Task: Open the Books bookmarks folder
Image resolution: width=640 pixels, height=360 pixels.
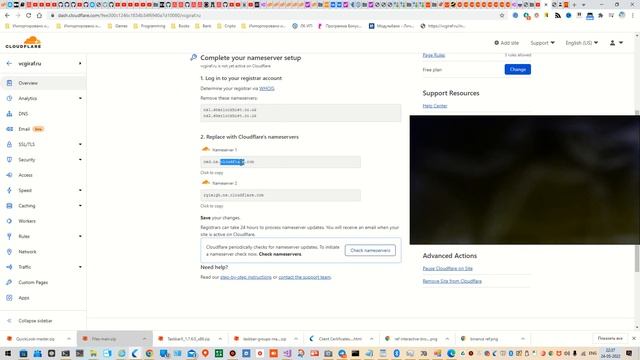Action: pos(180,26)
